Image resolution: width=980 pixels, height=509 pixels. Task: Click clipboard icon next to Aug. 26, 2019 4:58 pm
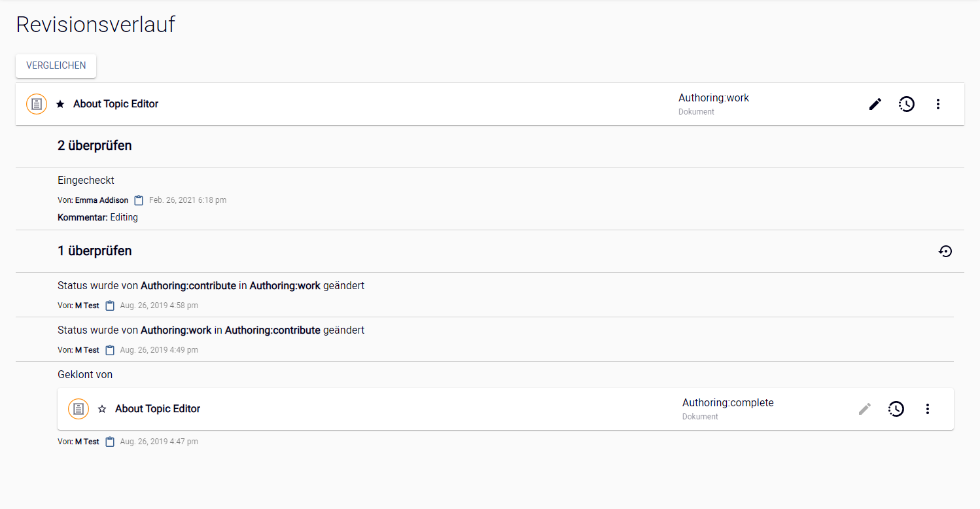pos(110,306)
